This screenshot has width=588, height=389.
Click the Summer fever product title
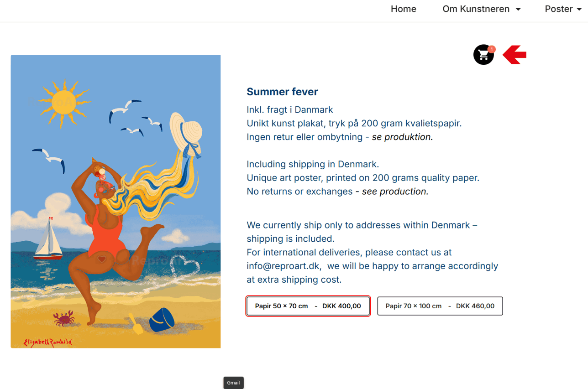click(282, 92)
